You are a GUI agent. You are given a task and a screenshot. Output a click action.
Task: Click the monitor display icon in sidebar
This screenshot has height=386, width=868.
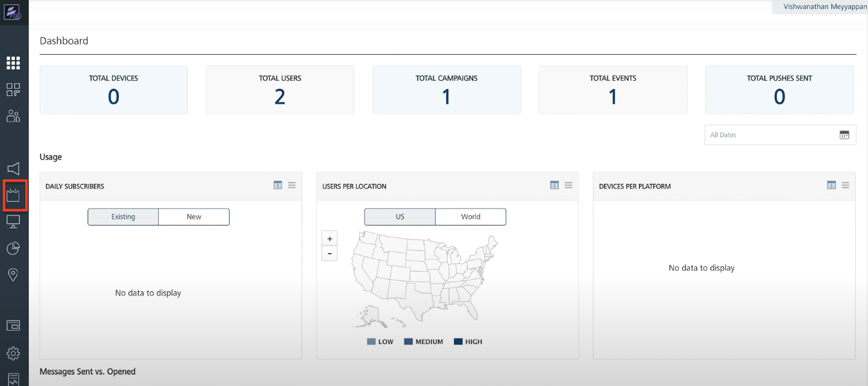13,222
